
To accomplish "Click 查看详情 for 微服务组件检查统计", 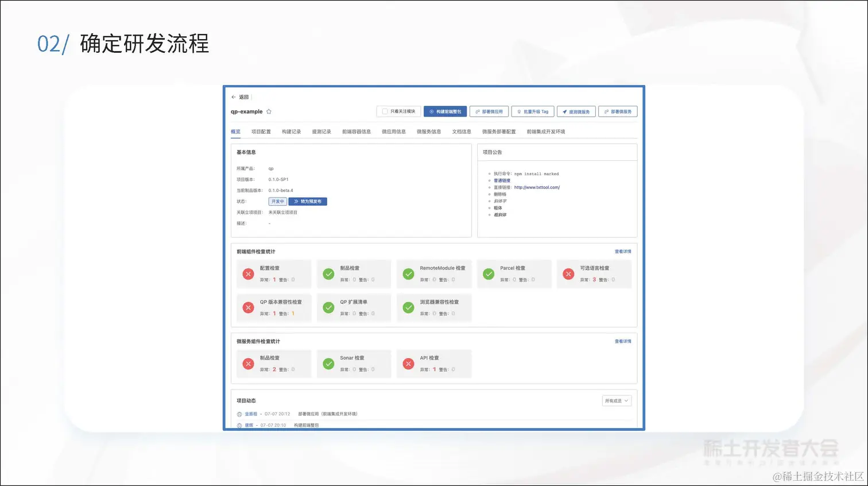I will pyautogui.click(x=623, y=341).
